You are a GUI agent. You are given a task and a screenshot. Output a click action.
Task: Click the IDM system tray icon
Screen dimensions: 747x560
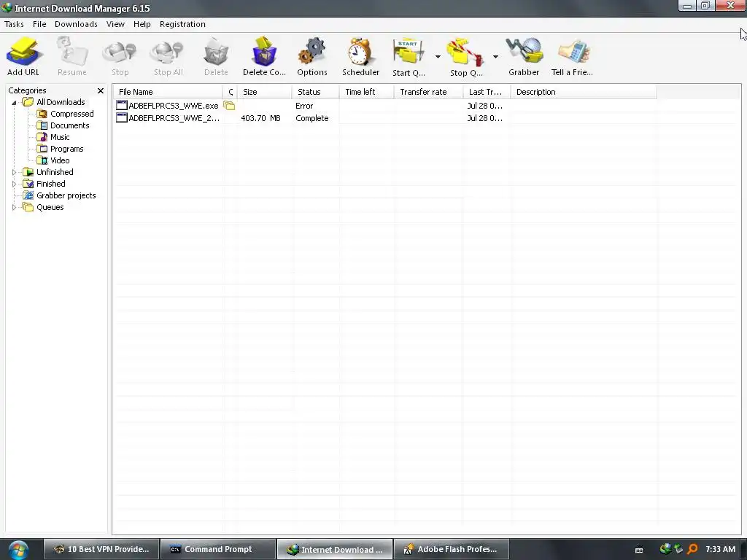point(665,549)
